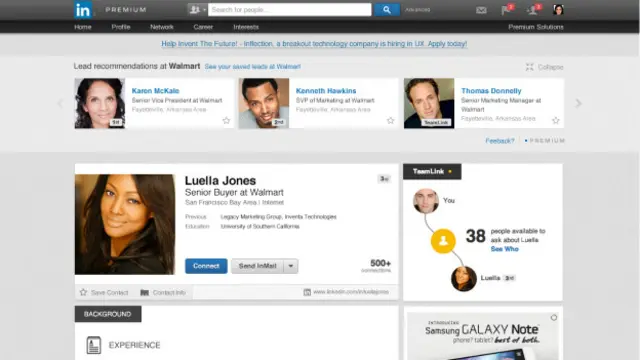Click See Who link in TeamLink

pyautogui.click(x=504, y=249)
